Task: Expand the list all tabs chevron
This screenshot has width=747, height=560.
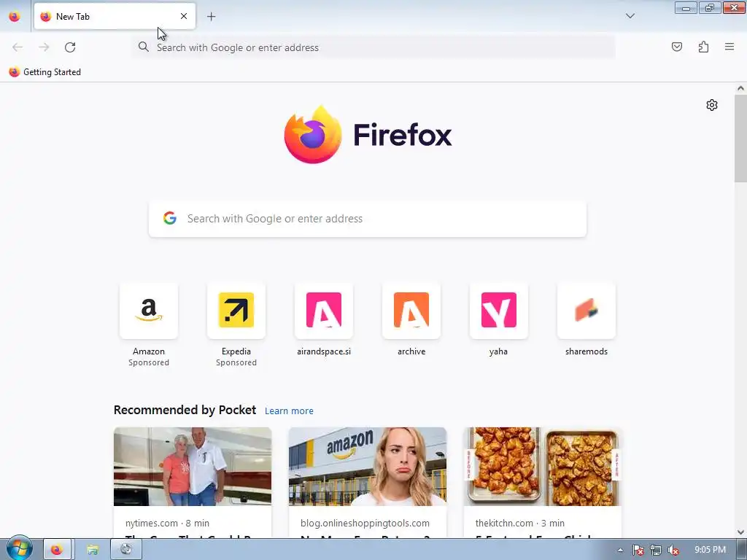Action: point(630,16)
